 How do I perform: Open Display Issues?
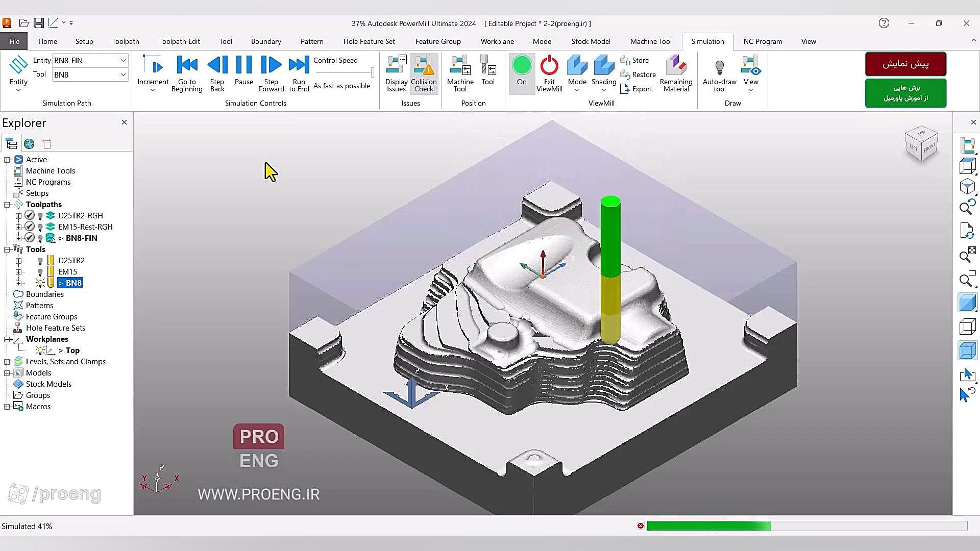coord(397,73)
